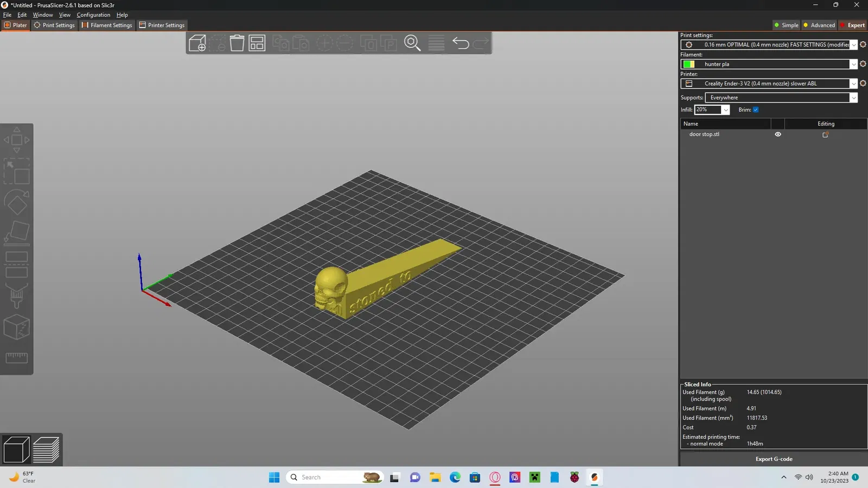
Task: Click the Add model toolbar icon
Action: click(x=197, y=43)
